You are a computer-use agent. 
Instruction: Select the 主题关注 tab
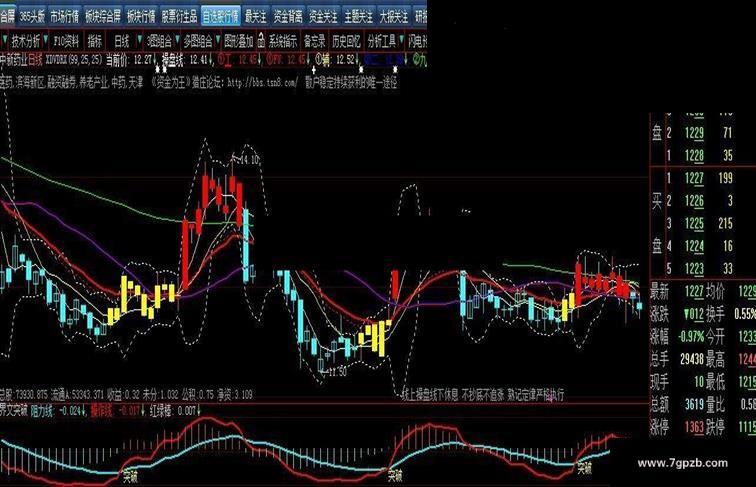point(359,17)
